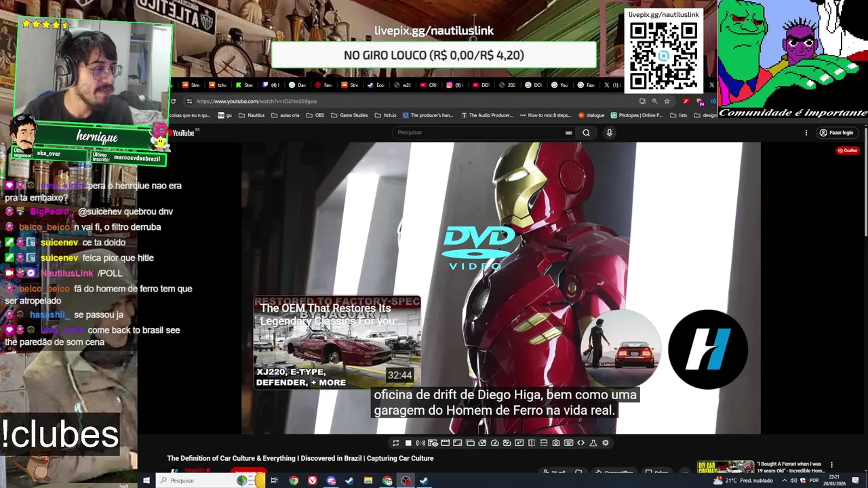Screen dimensions: 868x488
Task: Click the Task View taskbar icon
Action: [x=274, y=481]
